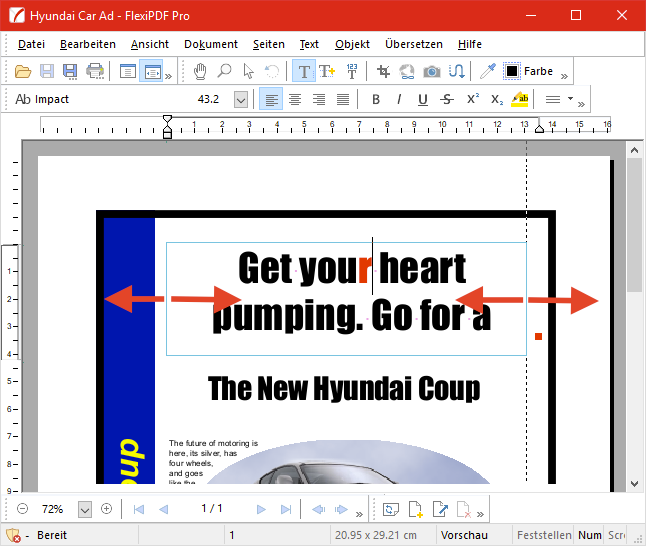This screenshot has height=546, width=646.
Task: Click the Crop tool icon
Action: [383, 71]
